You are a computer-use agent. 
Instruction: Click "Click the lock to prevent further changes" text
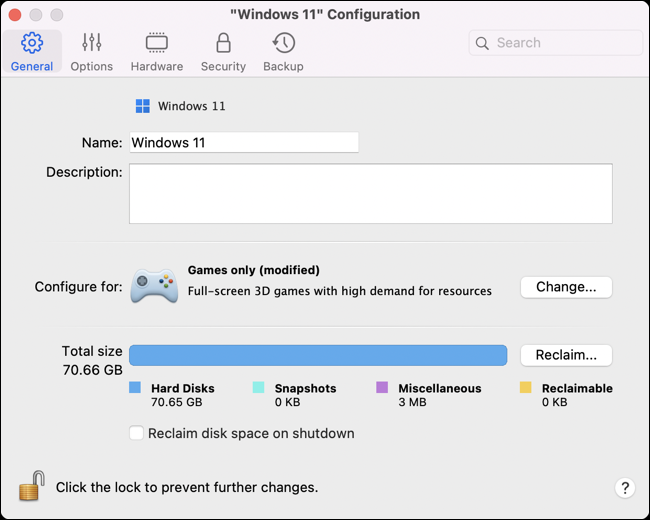click(x=187, y=488)
